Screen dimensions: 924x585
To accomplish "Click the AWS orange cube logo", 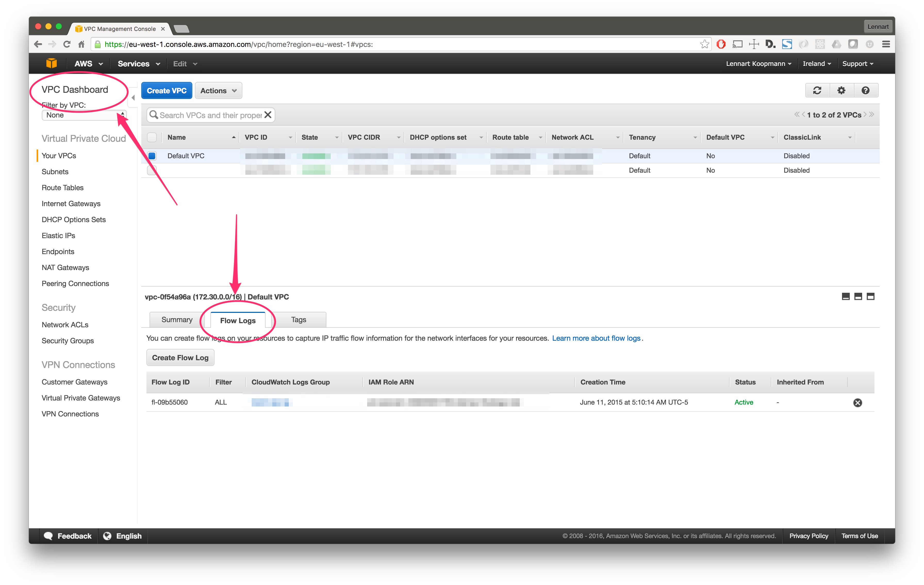I will (51, 64).
